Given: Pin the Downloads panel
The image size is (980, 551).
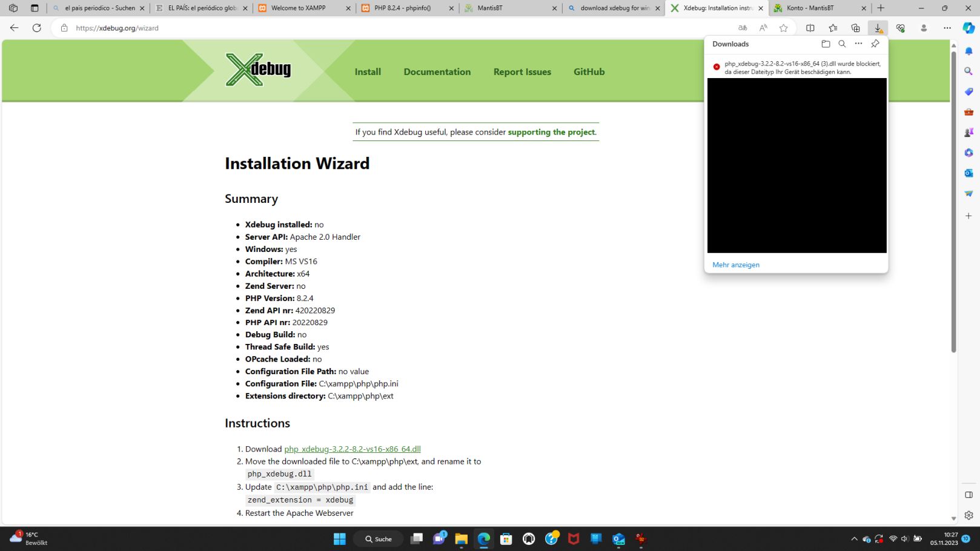Looking at the screenshot, I should pos(875,44).
